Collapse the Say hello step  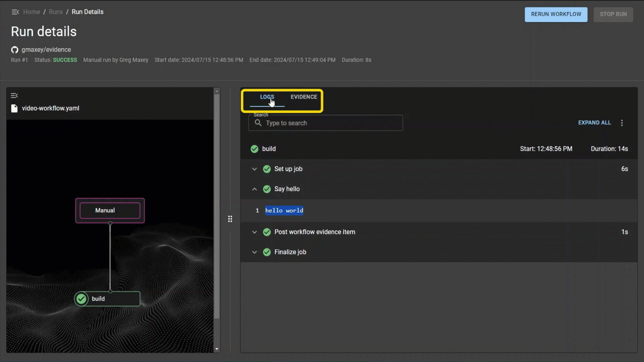pyautogui.click(x=255, y=189)
